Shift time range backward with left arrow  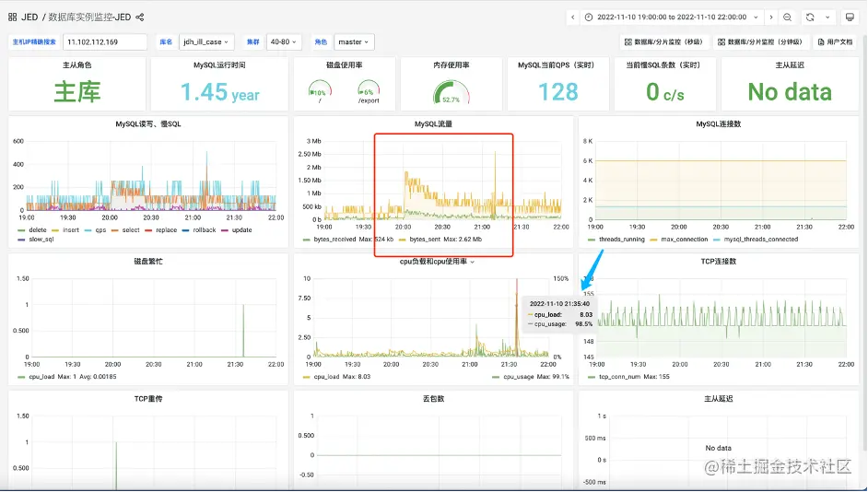[573, 18]
